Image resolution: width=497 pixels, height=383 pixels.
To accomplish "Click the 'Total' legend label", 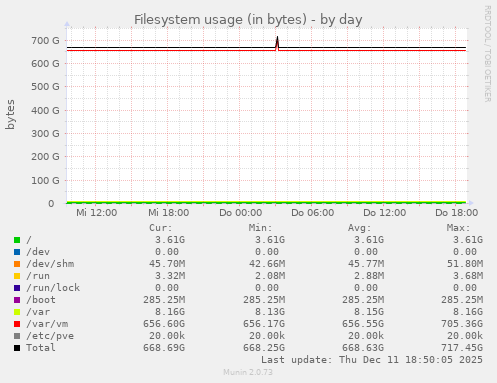I will (41, 348).
